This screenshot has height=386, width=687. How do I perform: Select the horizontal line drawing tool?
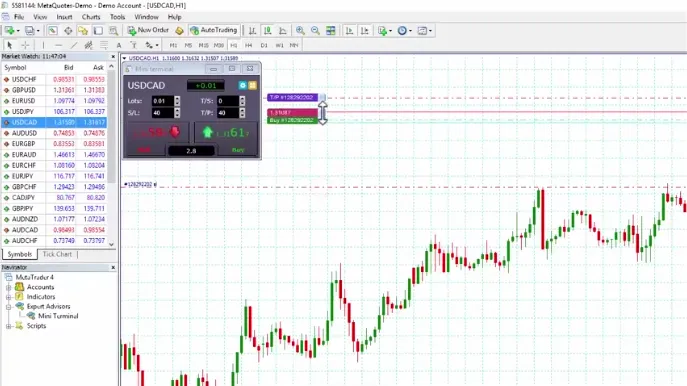[x=58, y=45]
